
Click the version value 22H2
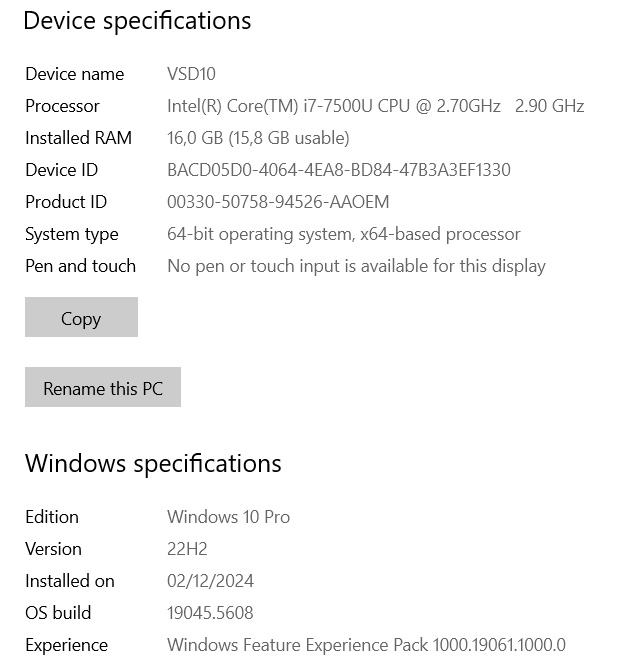187,549
